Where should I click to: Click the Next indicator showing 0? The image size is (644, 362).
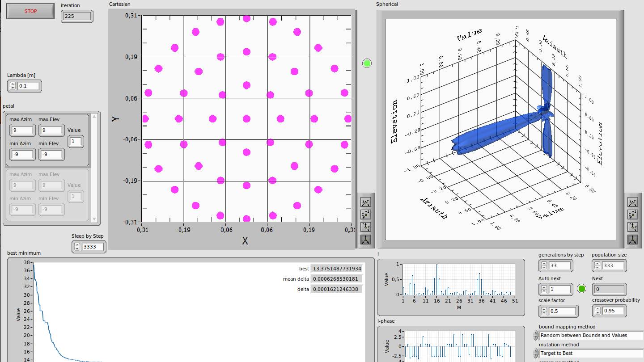[x=609, y=289]
